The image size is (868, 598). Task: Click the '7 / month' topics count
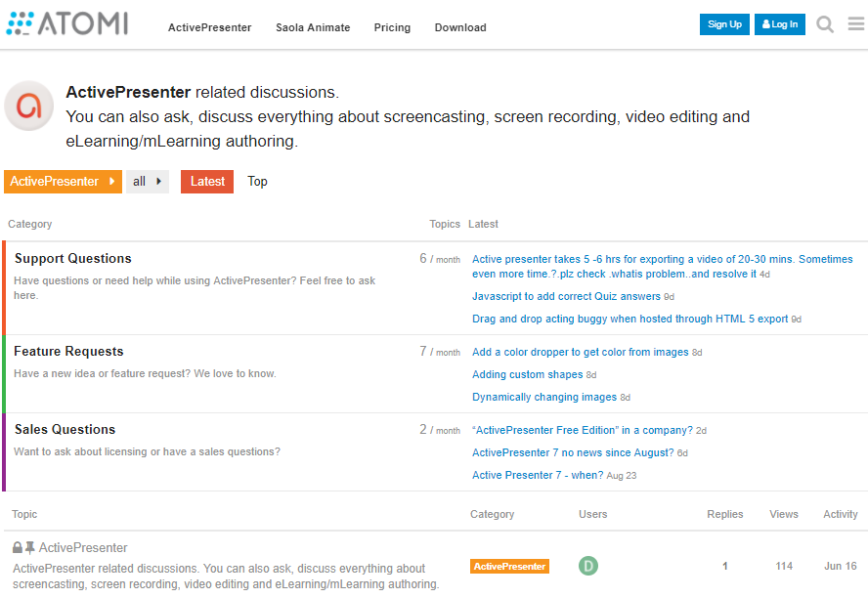tap(440, 352)
